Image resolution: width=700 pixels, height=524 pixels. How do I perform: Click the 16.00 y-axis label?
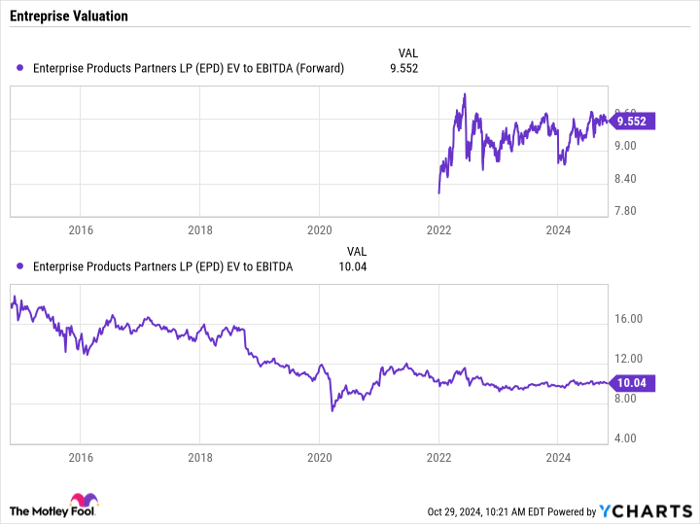pyautogui.click(x=628, y=319)
